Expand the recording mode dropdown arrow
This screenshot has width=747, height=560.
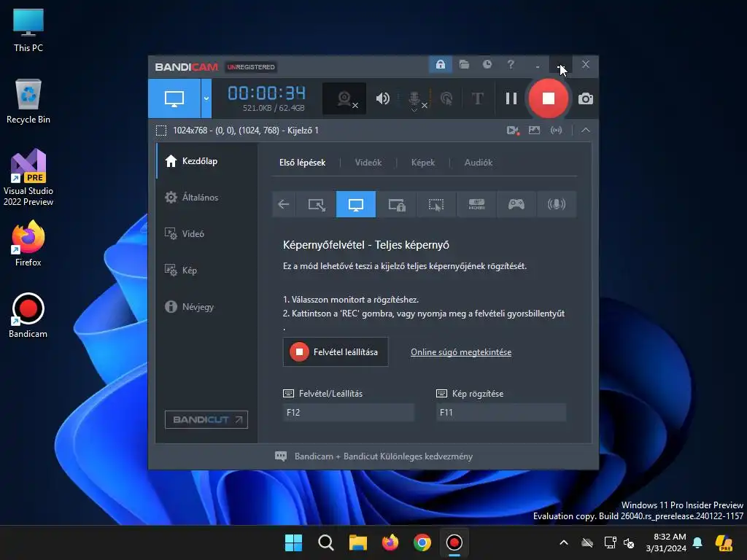click(x=206, y=98)
